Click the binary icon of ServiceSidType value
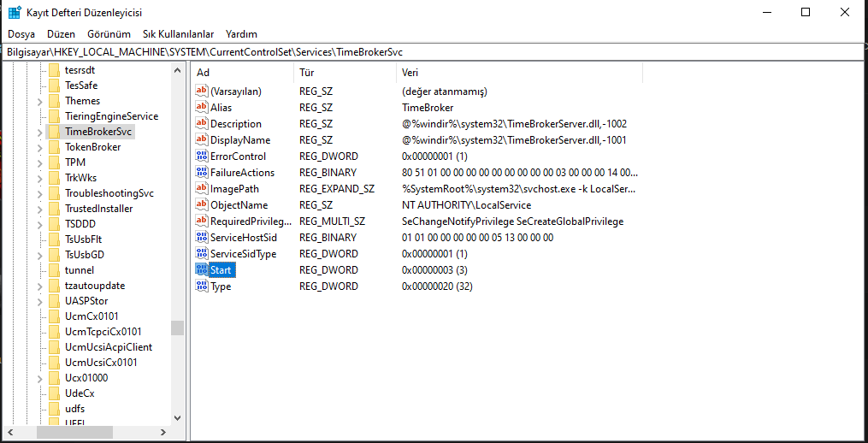The width and height of the screenshot is (868, 443). coord(202,254)
